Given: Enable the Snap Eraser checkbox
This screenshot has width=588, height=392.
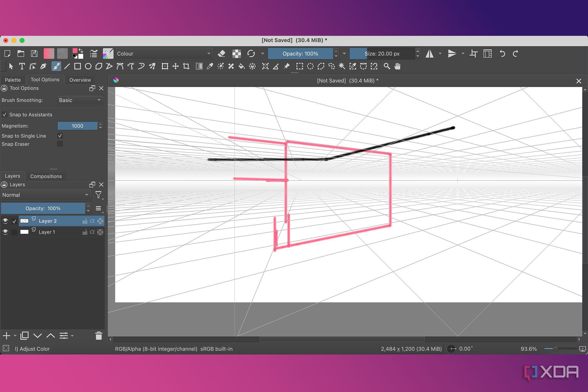Looking at the screenshot, I should point(60,144).
